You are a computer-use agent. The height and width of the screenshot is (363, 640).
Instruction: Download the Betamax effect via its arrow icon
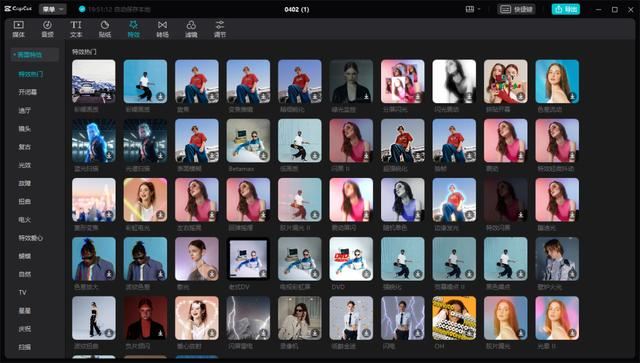pyautogui.click(x=264, y=156)
